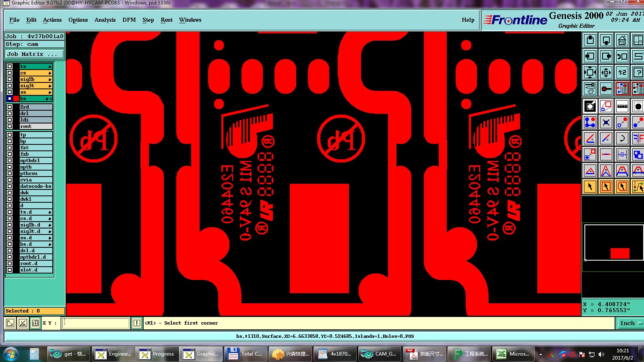Screen dimensions: 644x362
Task: Select the npthdrl layer name
Action: click(x=36, y=160)
